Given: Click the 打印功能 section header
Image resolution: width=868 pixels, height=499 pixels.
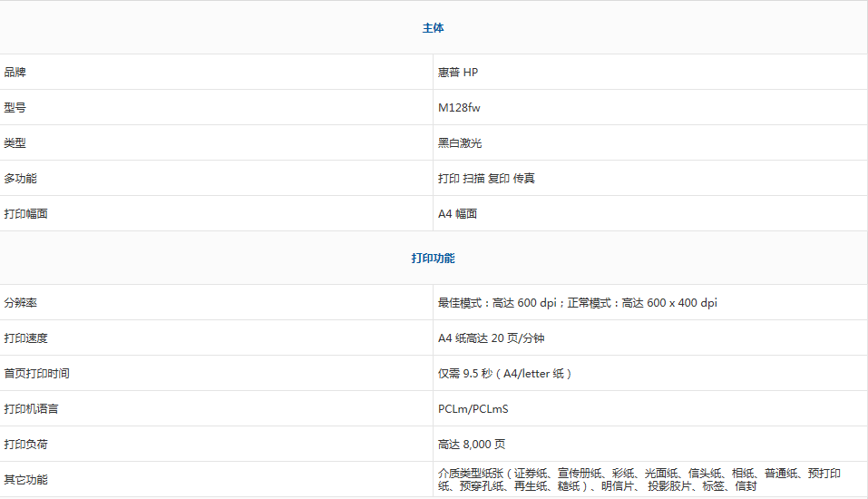Looking at the screenshot, I should (x=433, y=259).
